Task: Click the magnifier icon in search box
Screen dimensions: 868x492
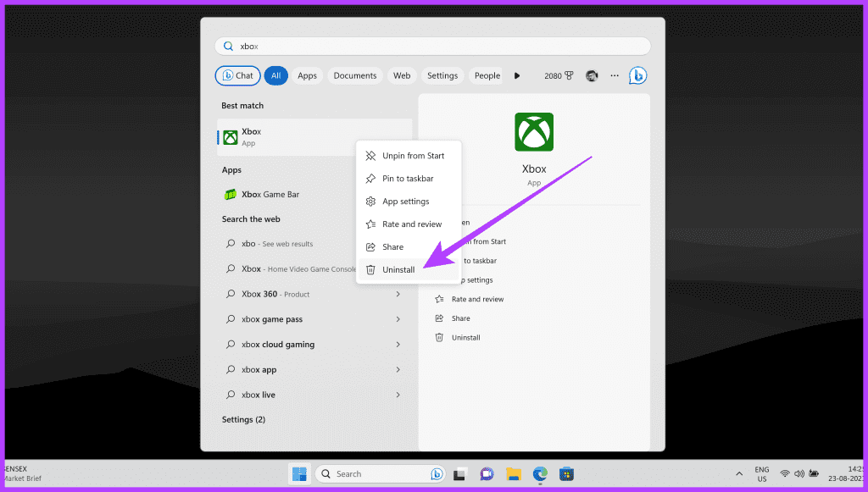Action: coord(228,47)
